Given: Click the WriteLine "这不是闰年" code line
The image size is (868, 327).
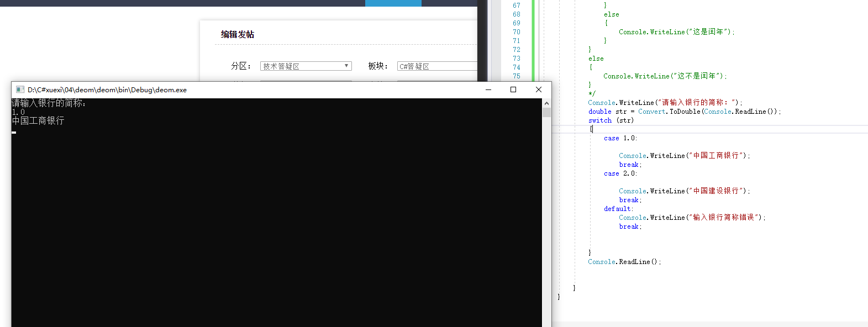Looking at the screenshot, I should (665, 76).
